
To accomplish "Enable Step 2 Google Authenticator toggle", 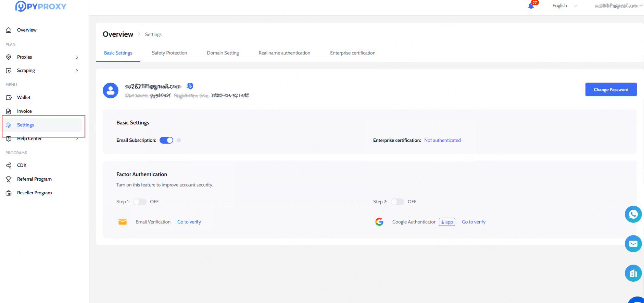I will pyautogui.click(x=397, y=202).
